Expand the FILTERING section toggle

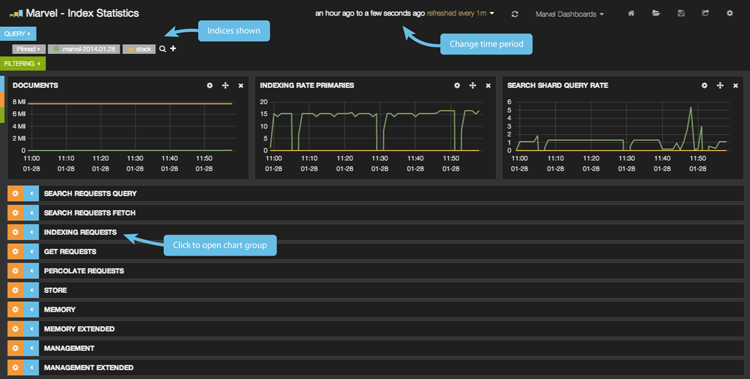click(x=22, y=64)
